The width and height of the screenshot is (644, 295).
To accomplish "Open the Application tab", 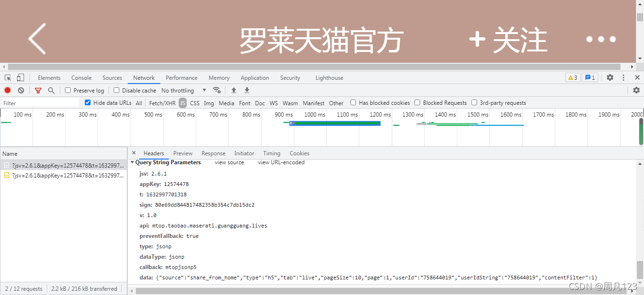I will tap(255, 78).
